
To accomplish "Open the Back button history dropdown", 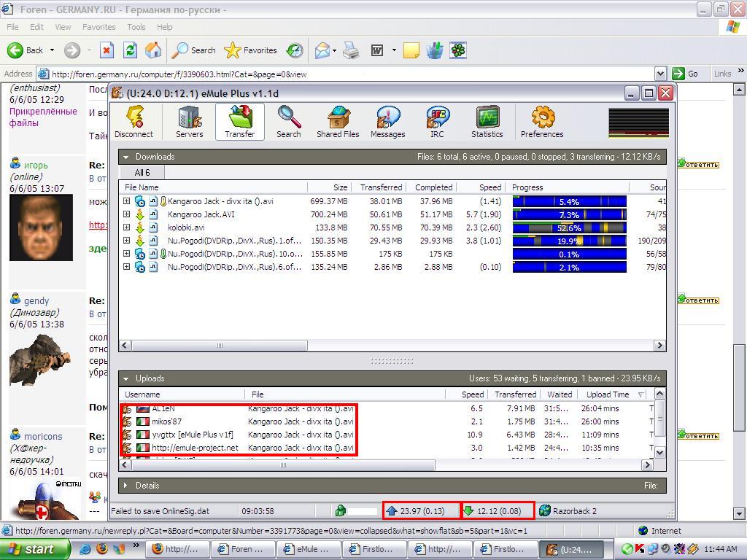I will click(52, 50).
